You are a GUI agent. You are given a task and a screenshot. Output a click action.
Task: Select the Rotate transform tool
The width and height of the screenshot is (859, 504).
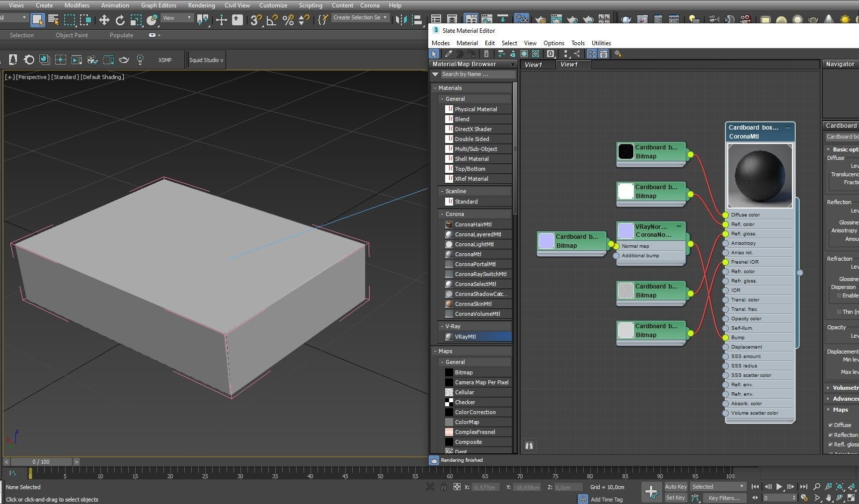coord(120,20)
